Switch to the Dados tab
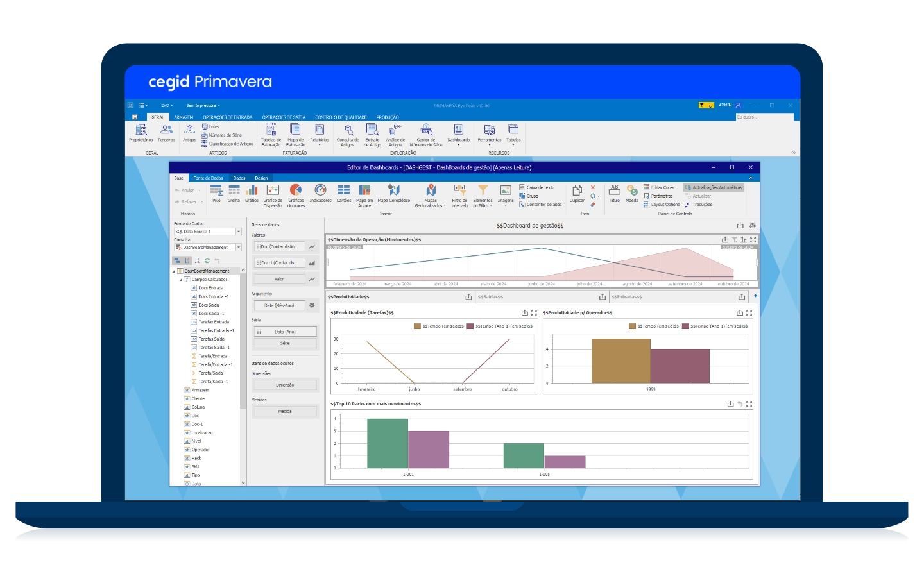Screen dimensions: 924x583 tap(239, 178)
